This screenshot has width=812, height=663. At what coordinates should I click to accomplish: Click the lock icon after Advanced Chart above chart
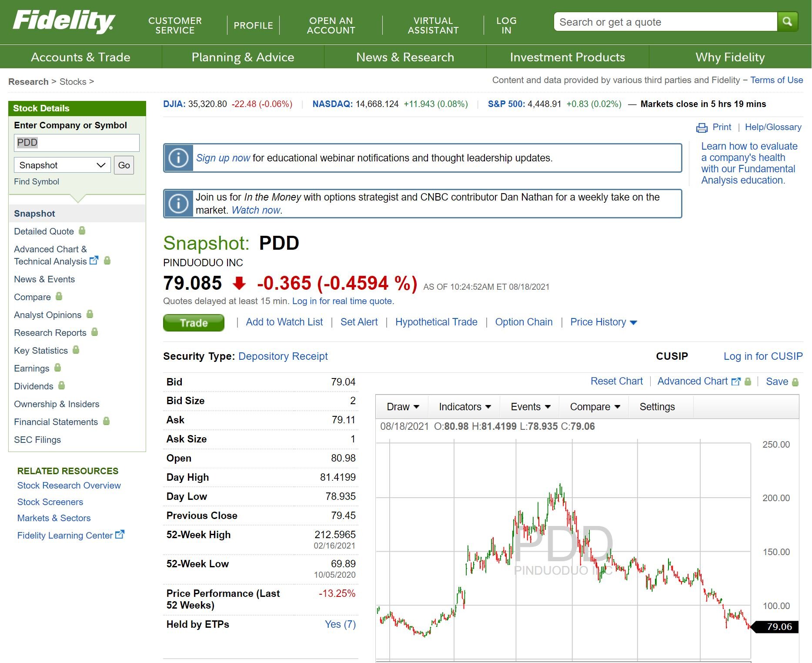[x=748, y=382]
